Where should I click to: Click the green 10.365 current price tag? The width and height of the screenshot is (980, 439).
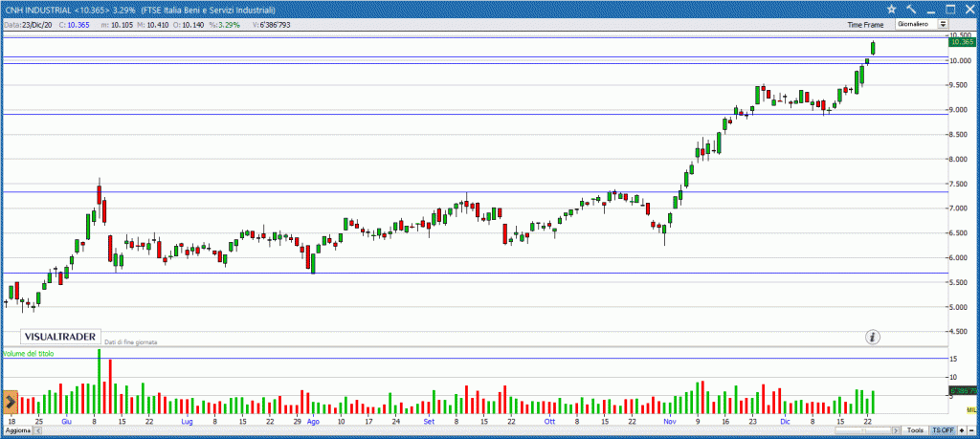point(961,42)
